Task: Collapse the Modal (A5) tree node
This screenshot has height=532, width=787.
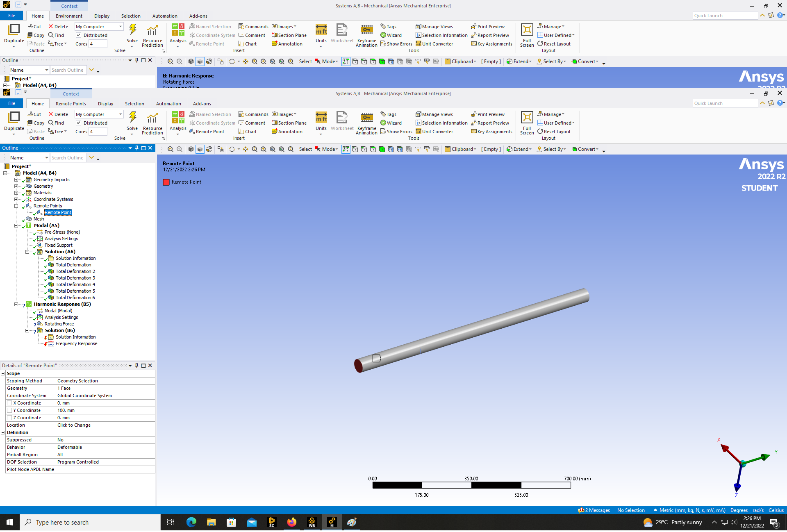Action: click(x=16, y=225)
